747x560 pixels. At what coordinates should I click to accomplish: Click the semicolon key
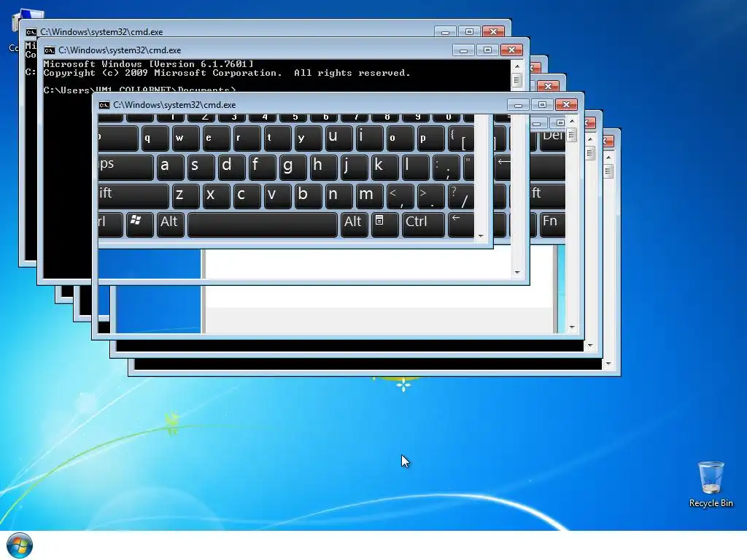(445, 167)
